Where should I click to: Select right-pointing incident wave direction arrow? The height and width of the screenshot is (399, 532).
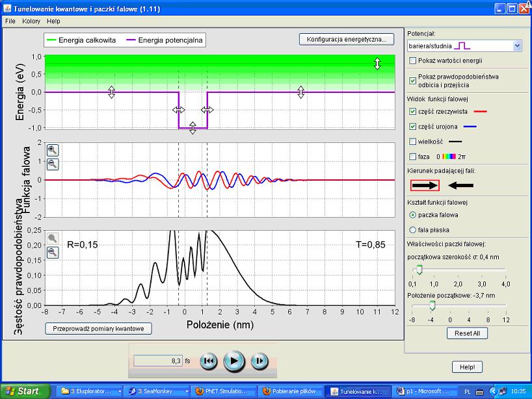(x=425, y=185)
